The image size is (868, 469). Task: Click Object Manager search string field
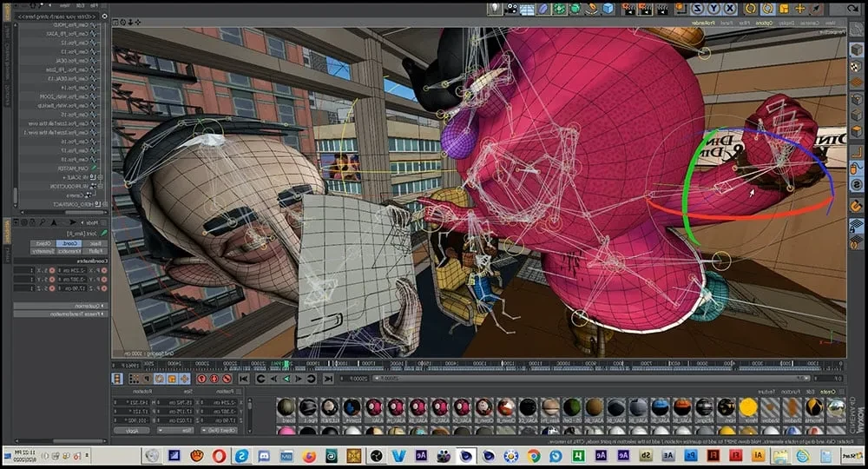[x=56, y=17]
